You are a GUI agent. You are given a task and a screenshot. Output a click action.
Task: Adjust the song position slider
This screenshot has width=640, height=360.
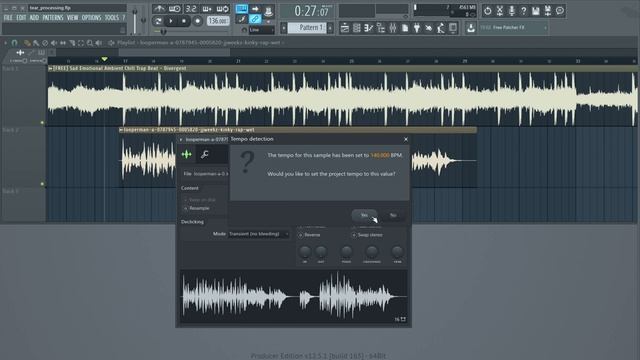(191, 31)
